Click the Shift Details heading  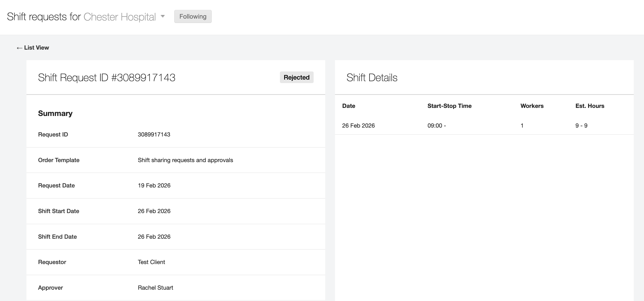372,78
